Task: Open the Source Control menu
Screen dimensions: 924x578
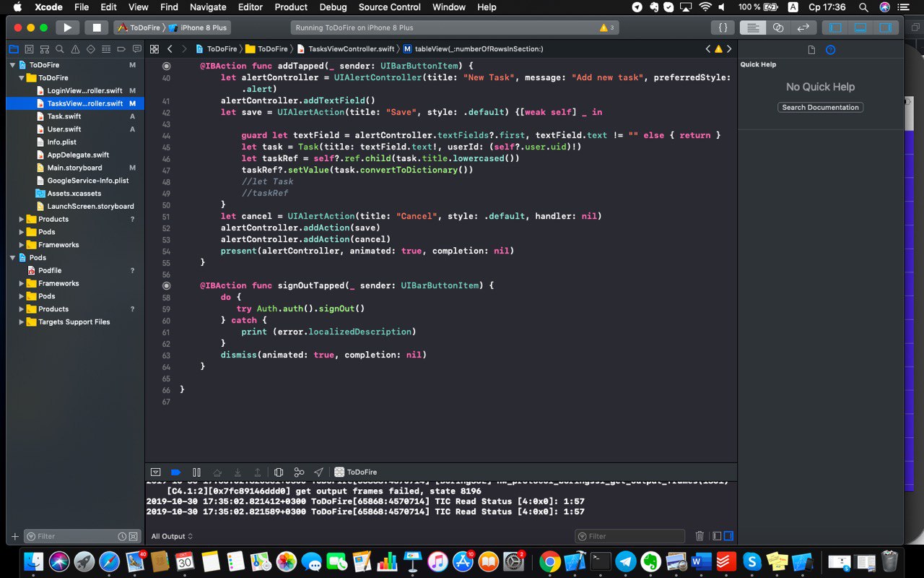Action: (389, 7)
